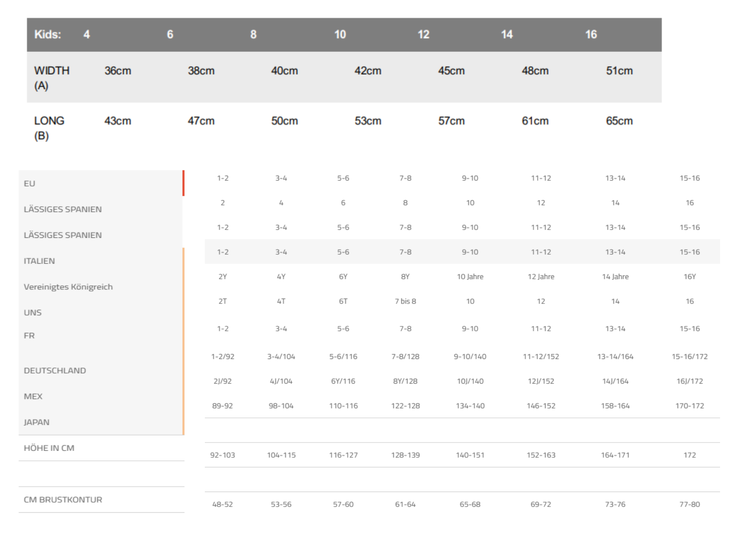The height and width of the screenshot is (546, 756).
Task: Click the CM BRUSTKONTUR row label
Action: [63, 500]
